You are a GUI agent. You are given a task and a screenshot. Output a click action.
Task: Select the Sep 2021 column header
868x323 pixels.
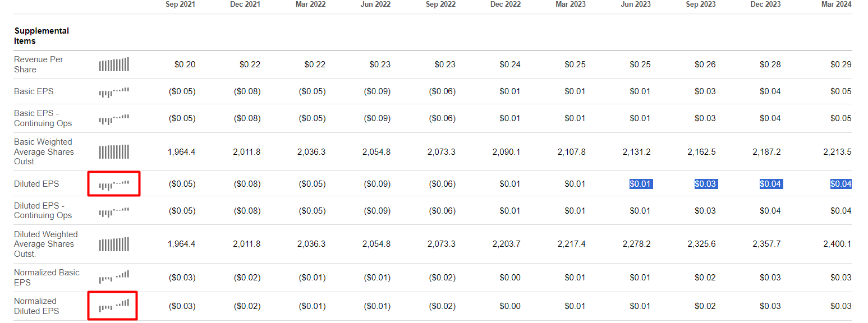180,4
